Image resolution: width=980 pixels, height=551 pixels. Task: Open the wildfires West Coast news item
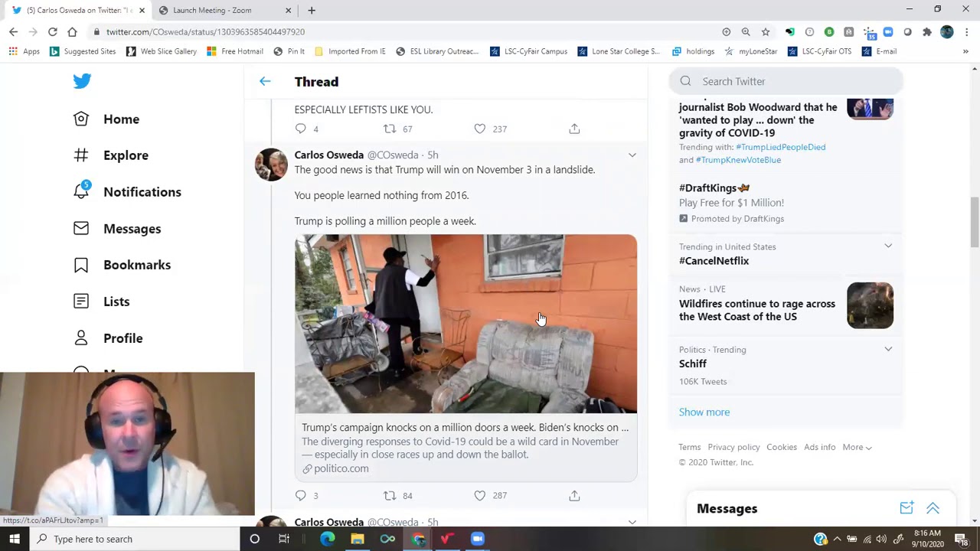tap(756, 310)
